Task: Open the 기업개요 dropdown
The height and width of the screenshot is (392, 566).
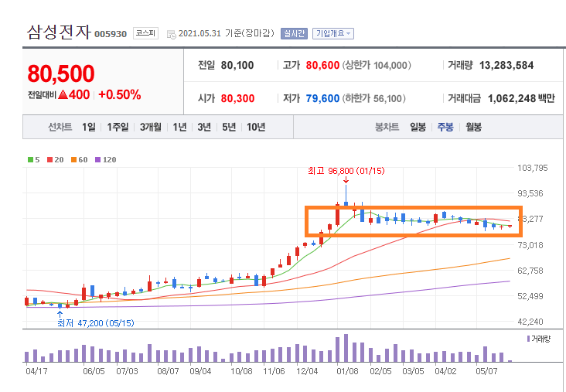Action: pos(332,33)
